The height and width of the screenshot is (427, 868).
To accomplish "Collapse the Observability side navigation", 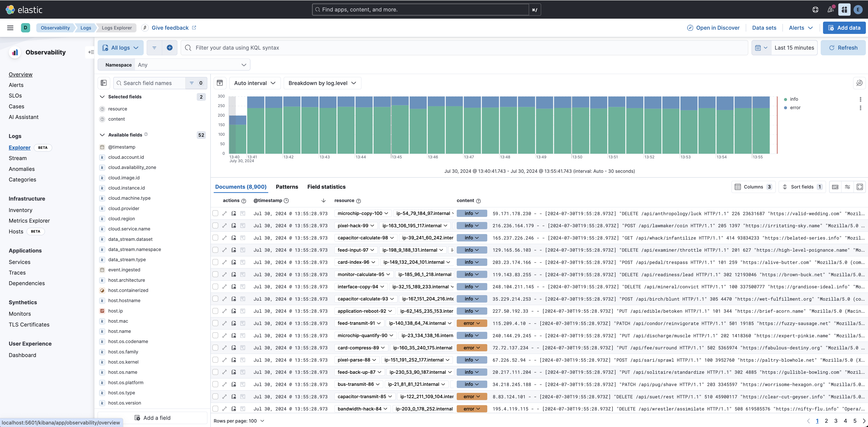I will point(91,52).
